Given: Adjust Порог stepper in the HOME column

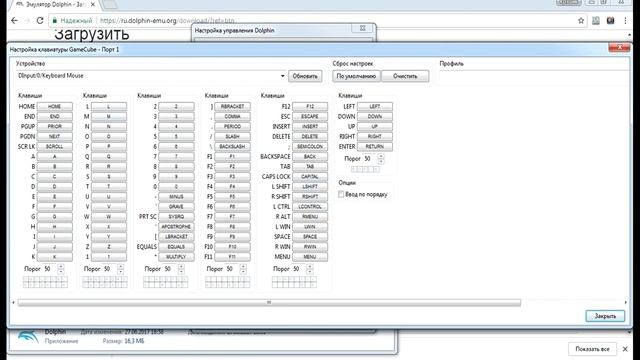Looking at the screenshot, I should coord(61,269).
